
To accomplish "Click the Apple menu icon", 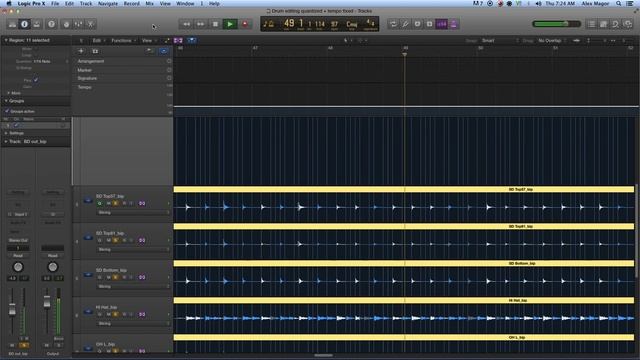I will coord(9,4).
